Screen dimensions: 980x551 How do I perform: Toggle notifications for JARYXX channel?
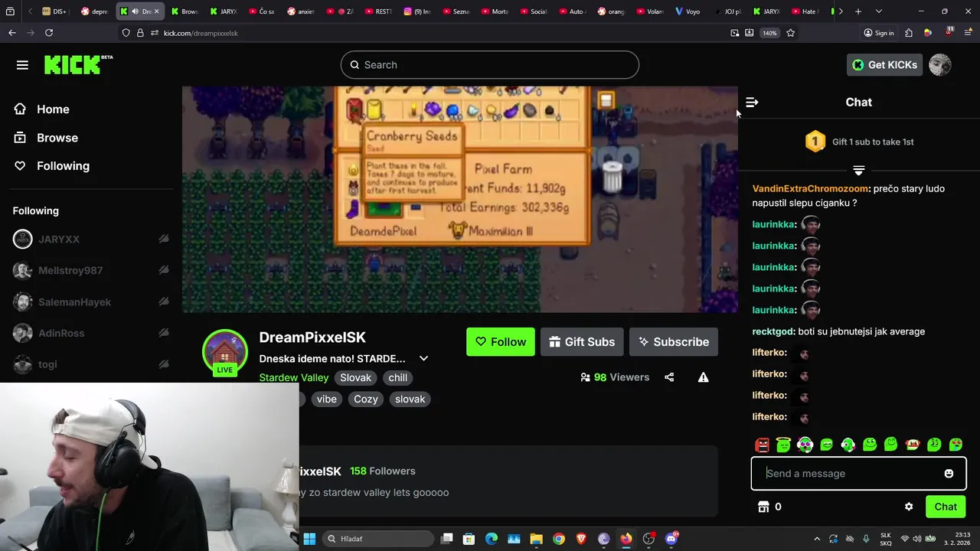coord(164,239)
